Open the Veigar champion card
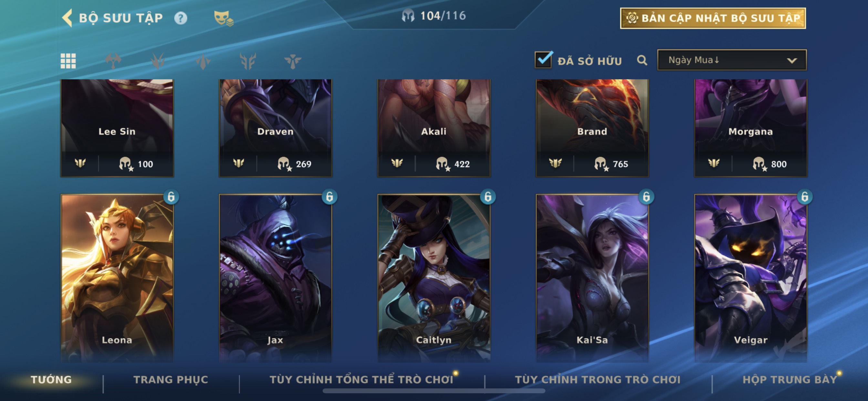Viewport: 868px width, 401px height. click(x=751, y=278)
